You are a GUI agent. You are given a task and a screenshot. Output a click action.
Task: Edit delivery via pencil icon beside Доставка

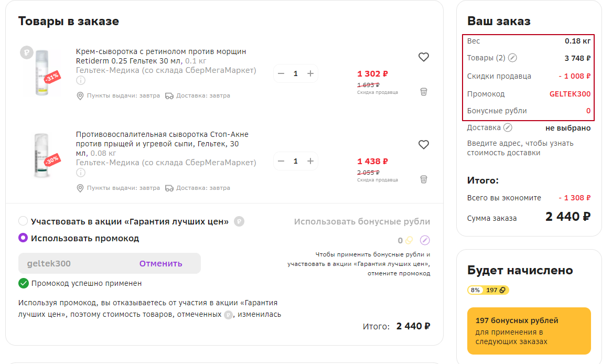pyautogui.click(x=508, y=127)
